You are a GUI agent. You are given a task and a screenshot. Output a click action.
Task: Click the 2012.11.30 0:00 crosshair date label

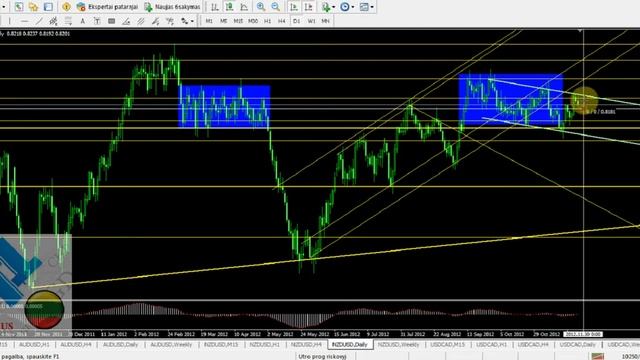pos(582,334)
